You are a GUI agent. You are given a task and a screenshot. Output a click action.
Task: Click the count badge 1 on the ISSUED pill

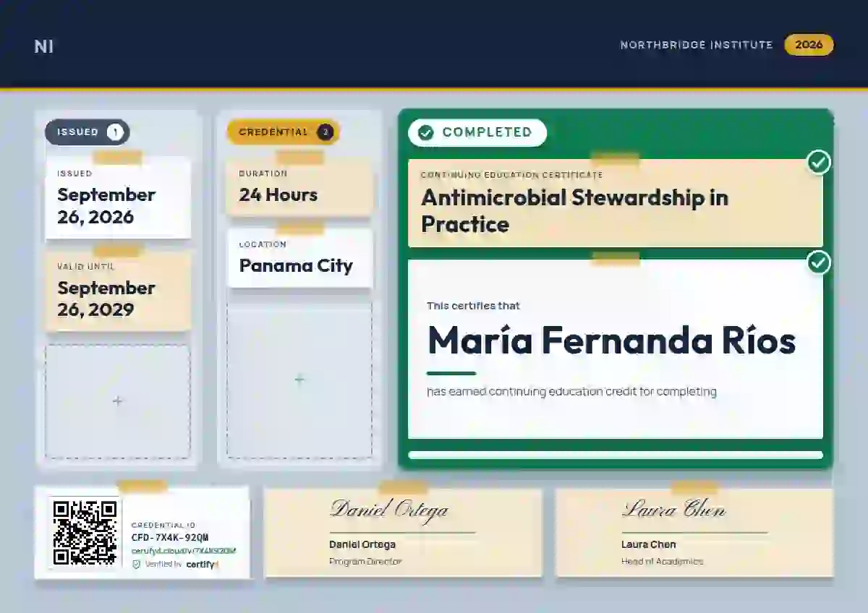[115, 132]
